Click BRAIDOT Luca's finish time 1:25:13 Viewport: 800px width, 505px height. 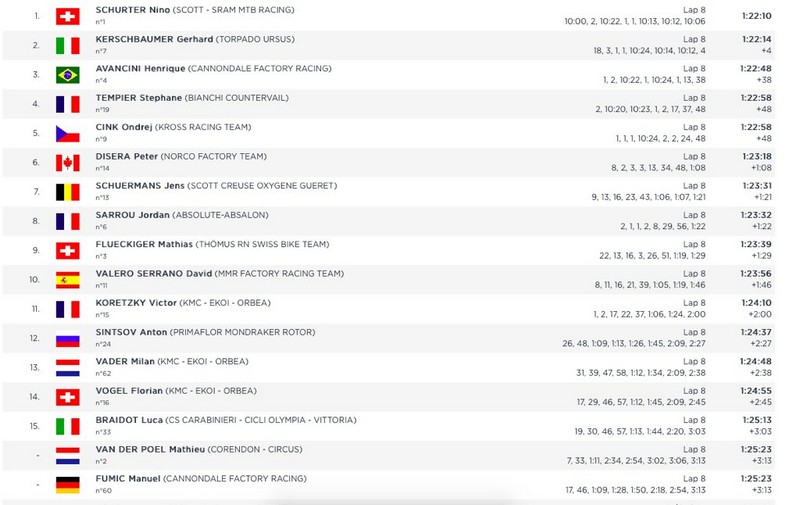757,420
